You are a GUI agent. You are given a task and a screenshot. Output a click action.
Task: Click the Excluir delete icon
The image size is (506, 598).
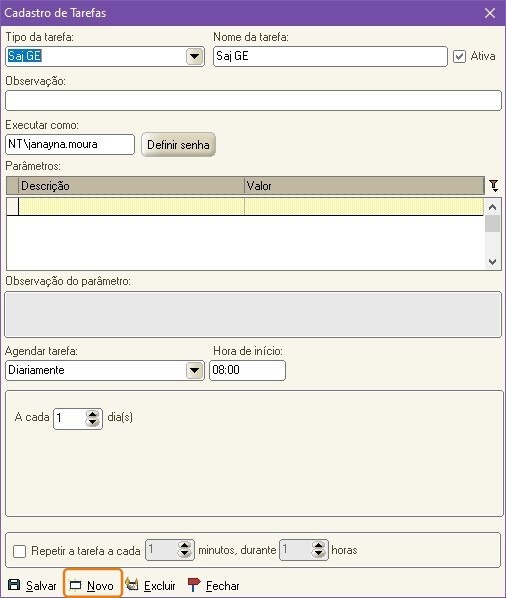point(132,584)
